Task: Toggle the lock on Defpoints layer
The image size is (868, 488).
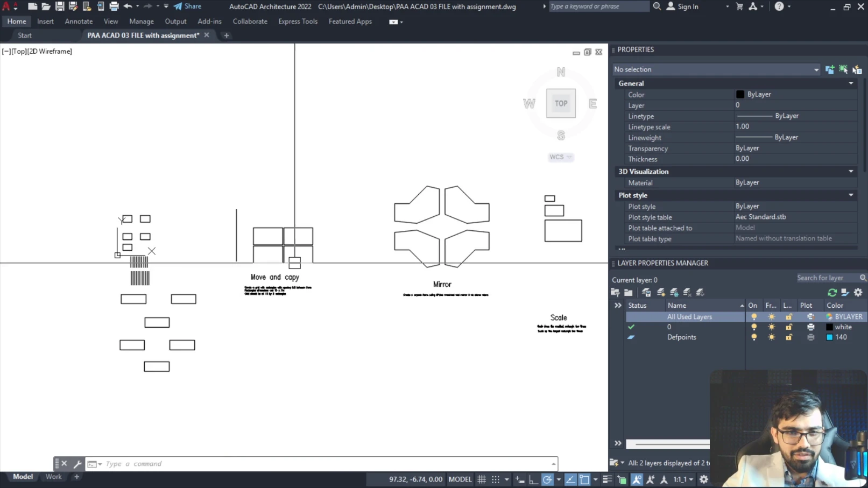Action: coord(788,337)
